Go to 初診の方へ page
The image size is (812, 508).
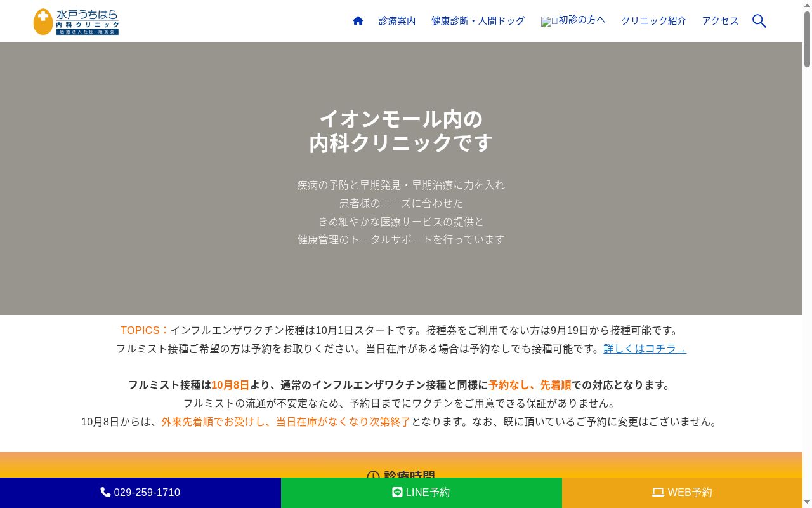(x=582, y=20)
